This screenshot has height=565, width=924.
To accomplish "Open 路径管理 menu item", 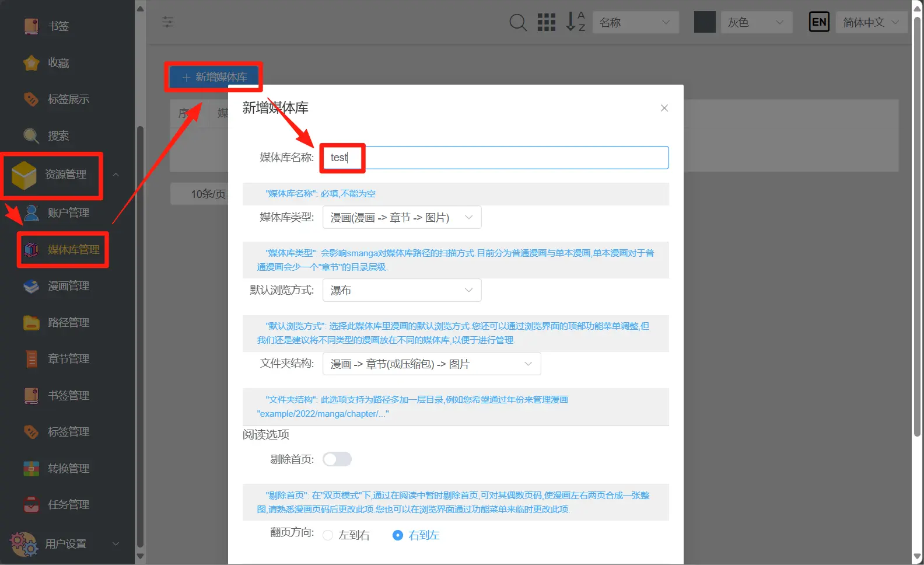I will click(68, 323).
